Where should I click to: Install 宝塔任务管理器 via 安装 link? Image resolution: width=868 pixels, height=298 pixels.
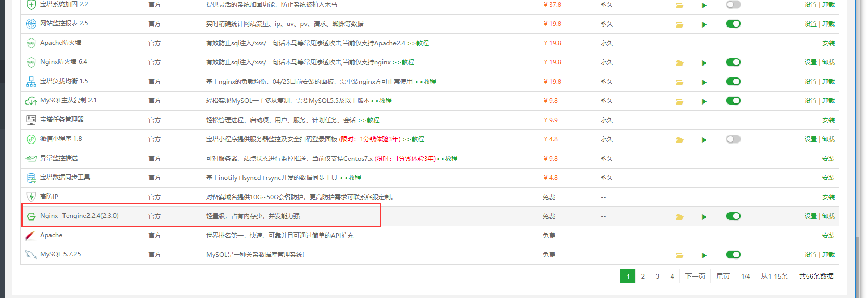point(828,120)
